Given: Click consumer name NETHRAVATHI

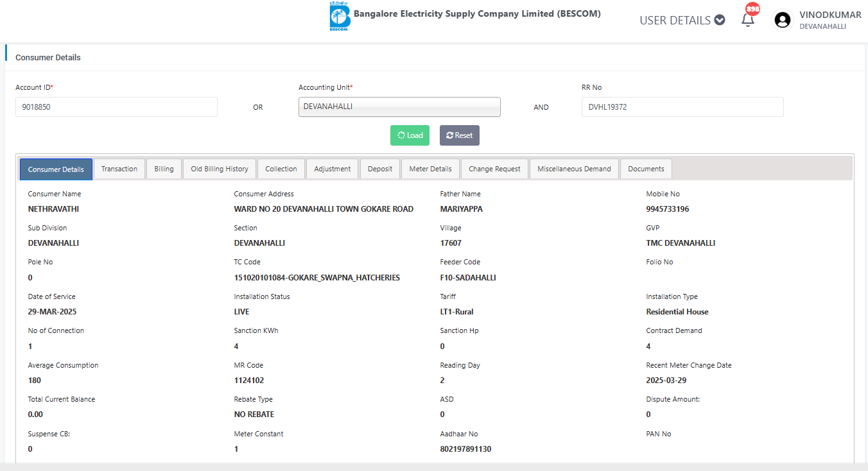Looking at the screenshot, I should 54,209.
